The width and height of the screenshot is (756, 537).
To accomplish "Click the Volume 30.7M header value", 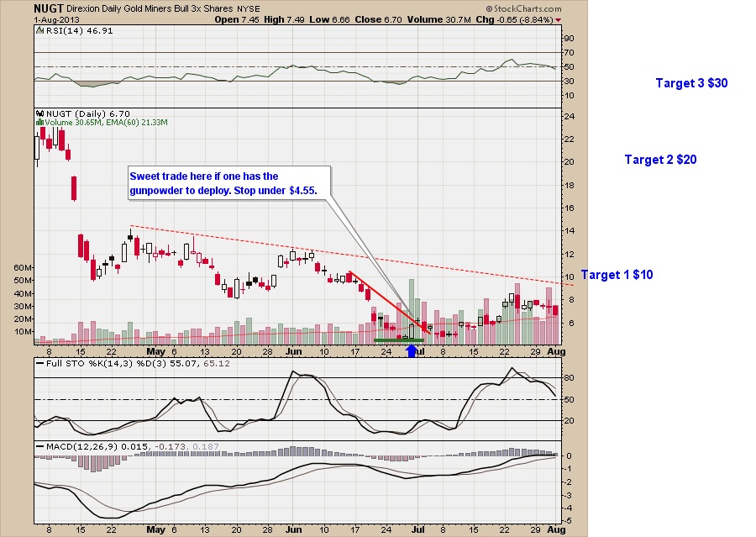I will pyautogui.click(x=438, y=20).
